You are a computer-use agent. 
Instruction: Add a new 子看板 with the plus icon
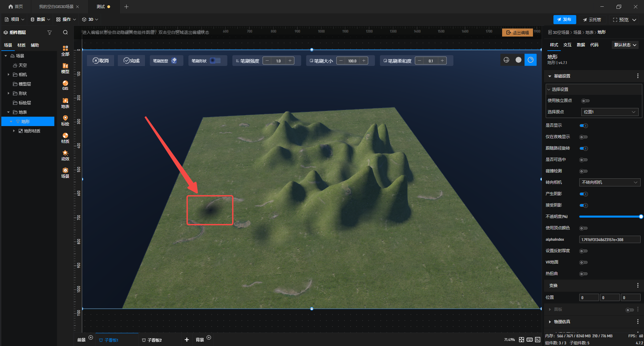click(187, 340)
